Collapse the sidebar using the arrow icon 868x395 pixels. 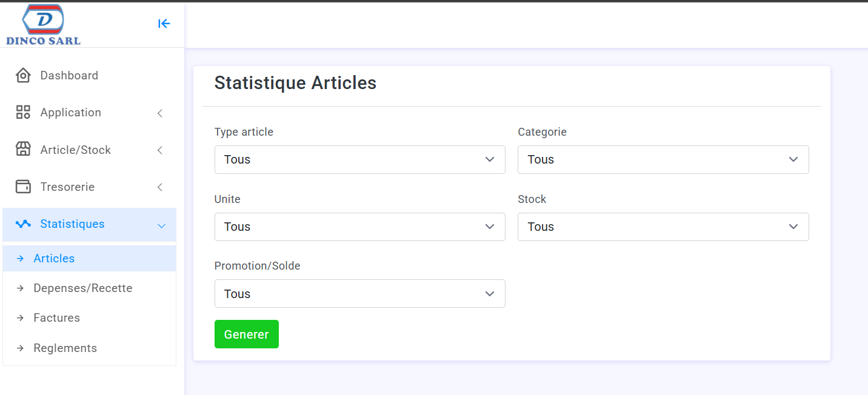(x=164, y=24)
